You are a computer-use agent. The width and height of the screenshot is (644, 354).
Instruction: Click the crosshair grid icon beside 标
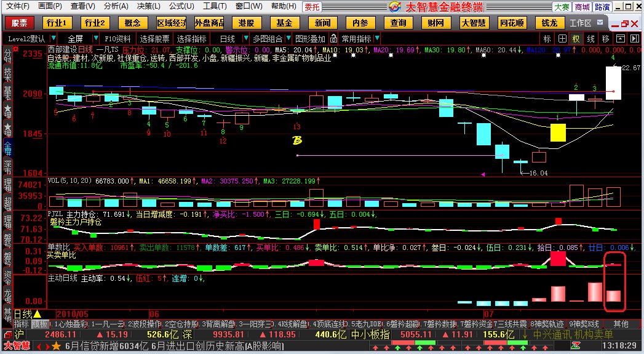tap(562, 38)
